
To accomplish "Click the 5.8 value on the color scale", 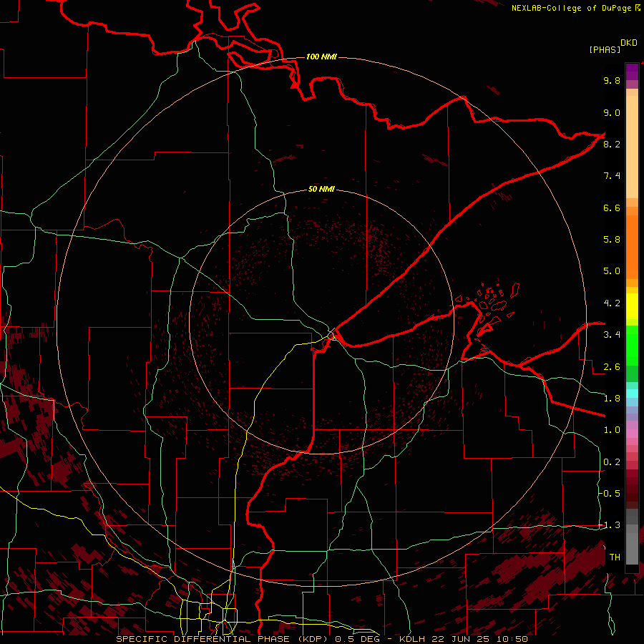I will (x=612, y=240).
